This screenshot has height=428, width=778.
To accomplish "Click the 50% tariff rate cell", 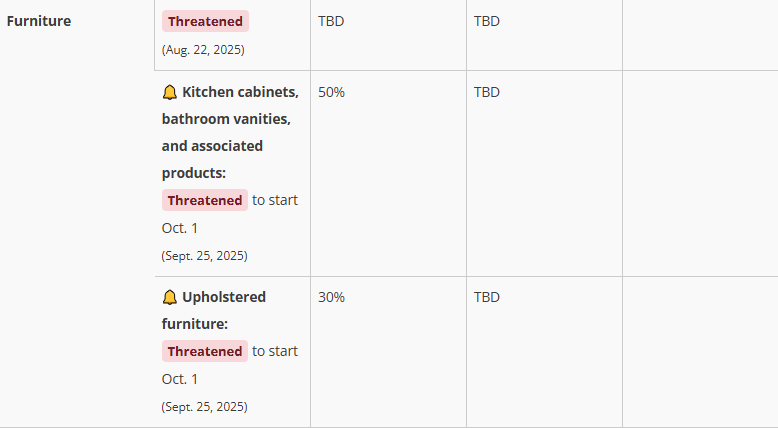I will 331,92.
